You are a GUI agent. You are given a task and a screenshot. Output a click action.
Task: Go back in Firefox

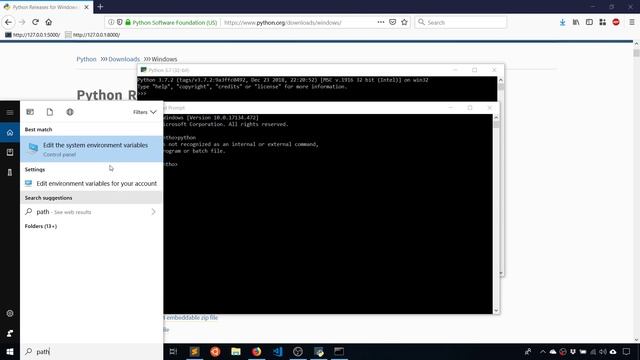[x=8, y=22]
